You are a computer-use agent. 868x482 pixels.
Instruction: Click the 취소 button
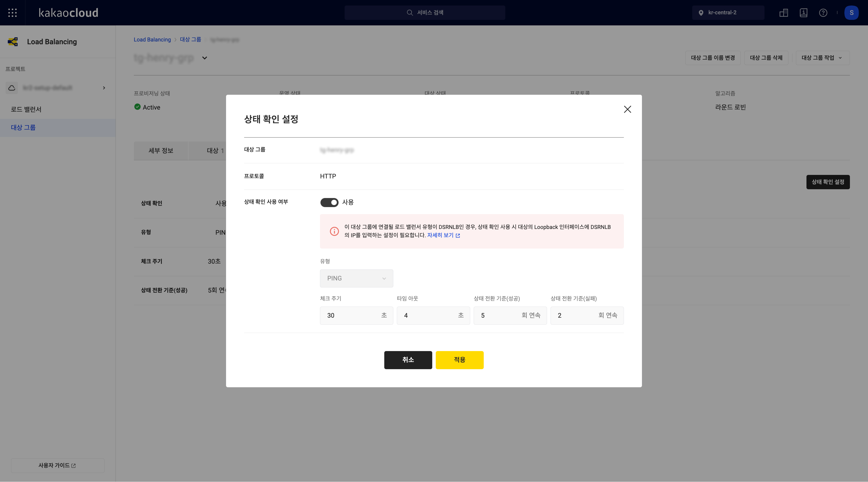pyautogui.click(x=408, y=360)
